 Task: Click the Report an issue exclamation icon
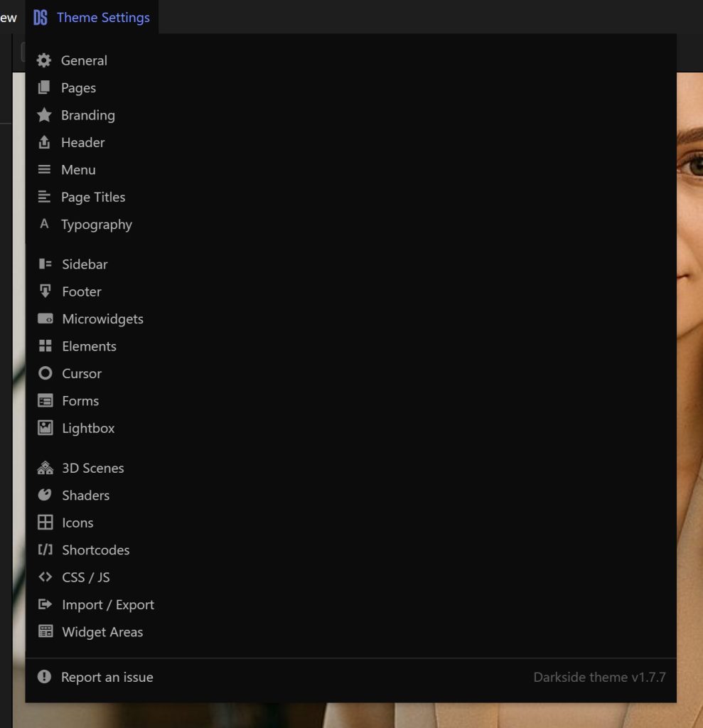click(x=44, y=677)
